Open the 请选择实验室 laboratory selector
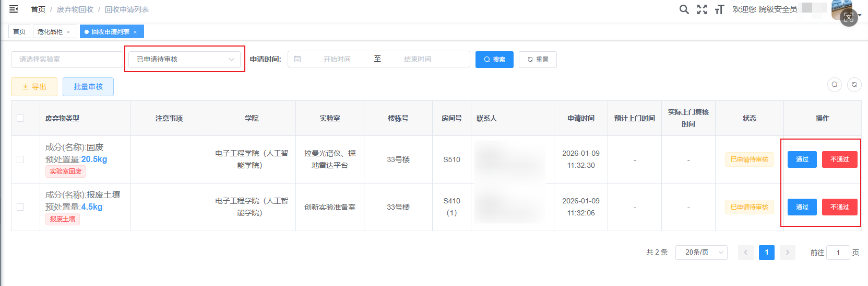868x286 pixels. point(67,60)
